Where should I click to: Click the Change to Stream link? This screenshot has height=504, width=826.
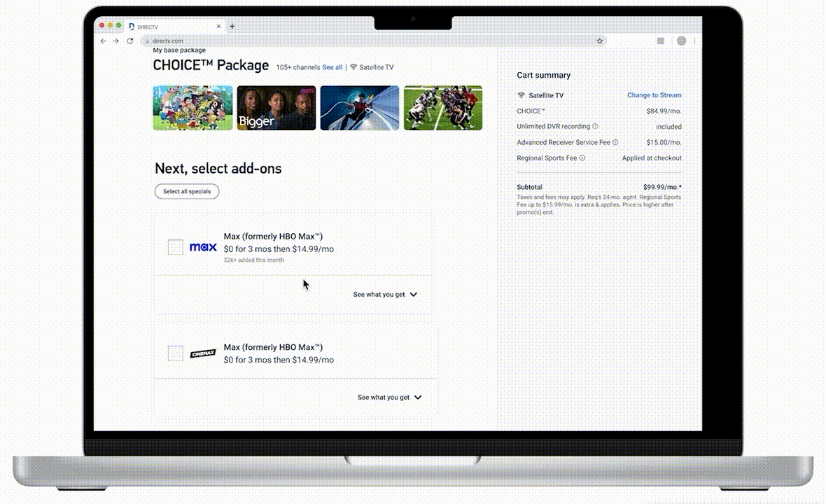pyautogui.click(x=654, y=95)
